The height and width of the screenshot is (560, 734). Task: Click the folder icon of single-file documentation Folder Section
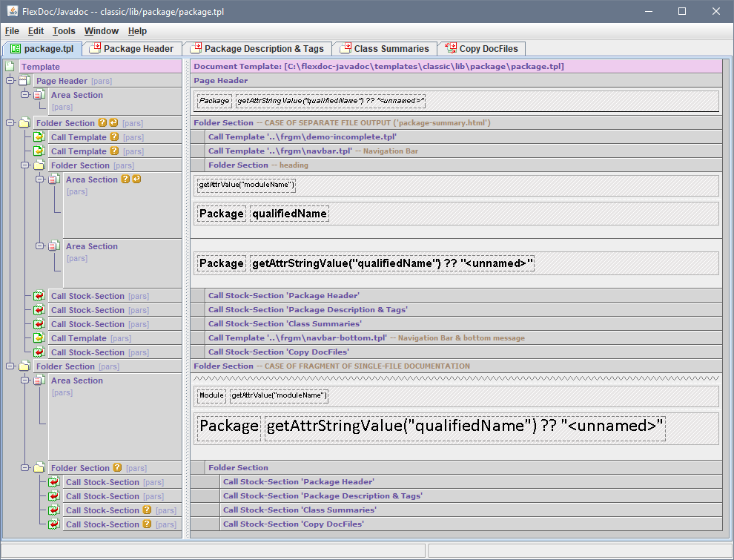click(x=24, y=366)
